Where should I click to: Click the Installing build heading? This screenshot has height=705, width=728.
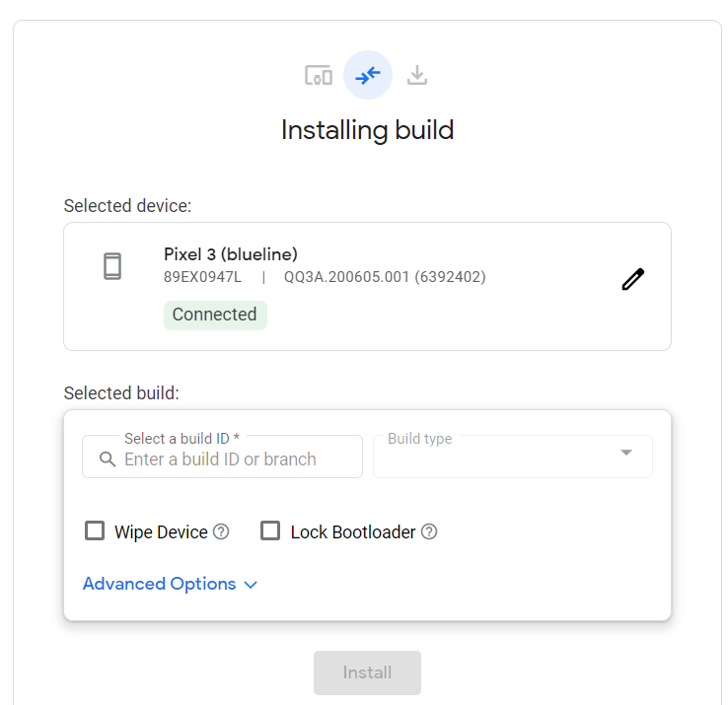pos(367,130)
